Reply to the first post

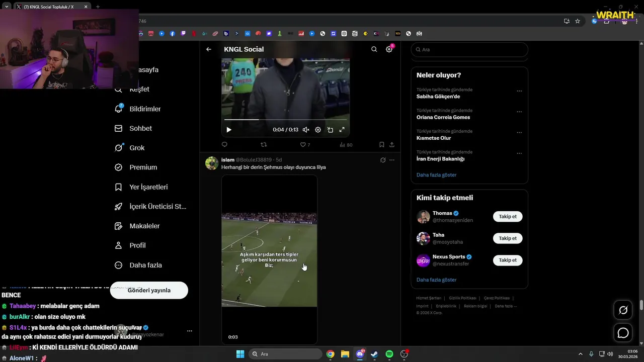pos(224,145)
